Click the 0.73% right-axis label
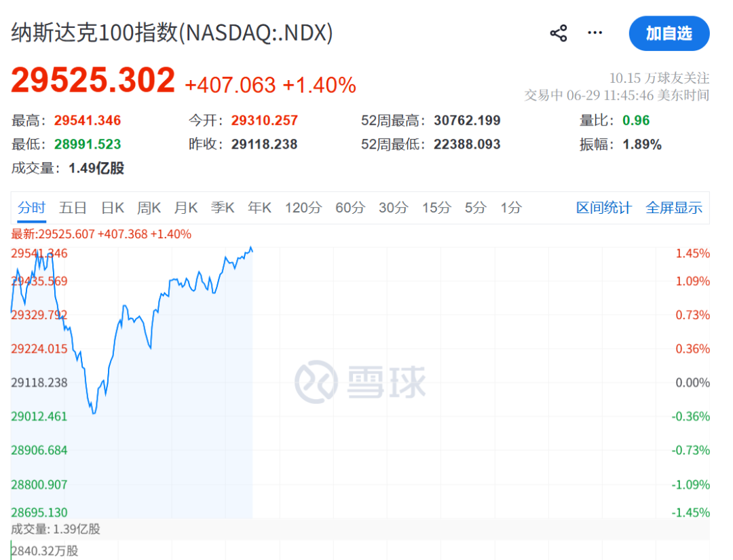The width and height of the screenshot is (733, 560). click(693, 314)
